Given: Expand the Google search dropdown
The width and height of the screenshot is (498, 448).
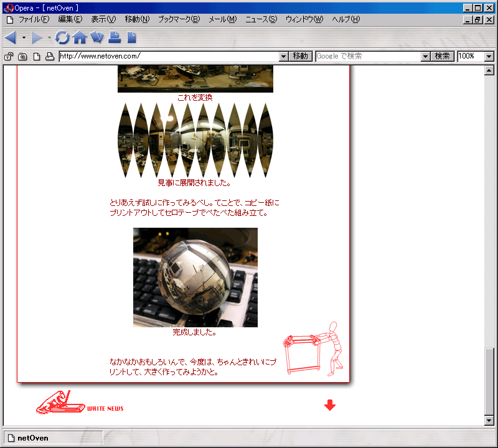Looking at the screenshot, I should [426, 57].
